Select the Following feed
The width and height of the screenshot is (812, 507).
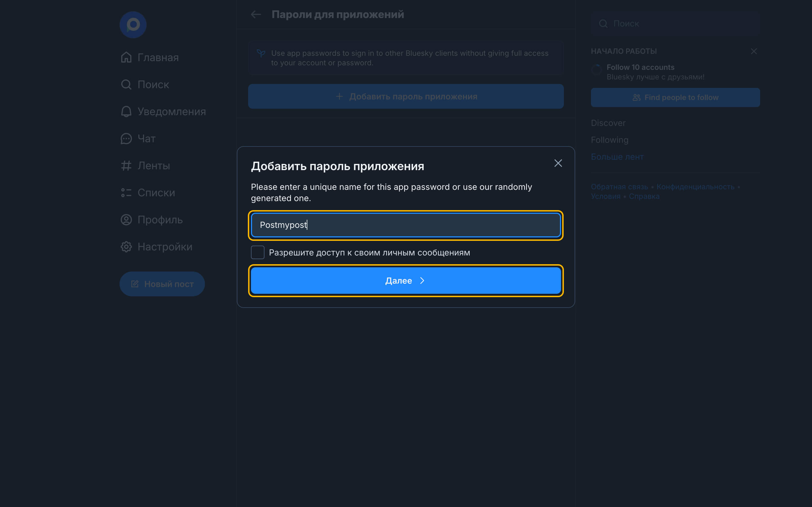click(609, 140)
